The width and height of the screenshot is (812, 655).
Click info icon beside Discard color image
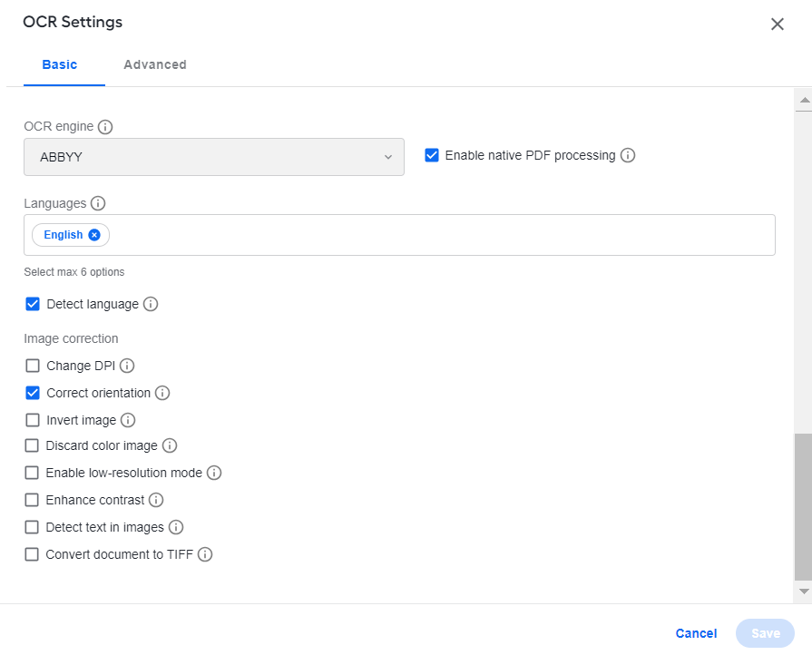[170, 445]
